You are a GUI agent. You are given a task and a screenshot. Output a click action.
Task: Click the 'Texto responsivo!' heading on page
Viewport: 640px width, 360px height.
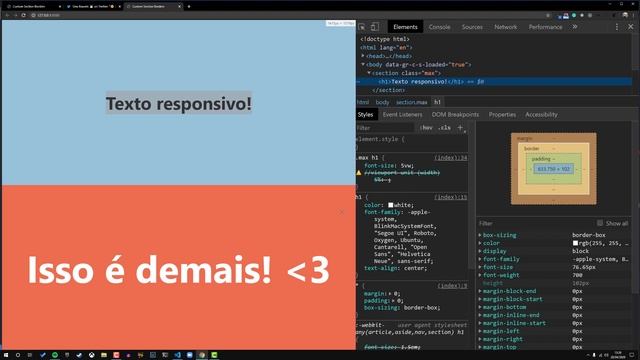[179, 103]
